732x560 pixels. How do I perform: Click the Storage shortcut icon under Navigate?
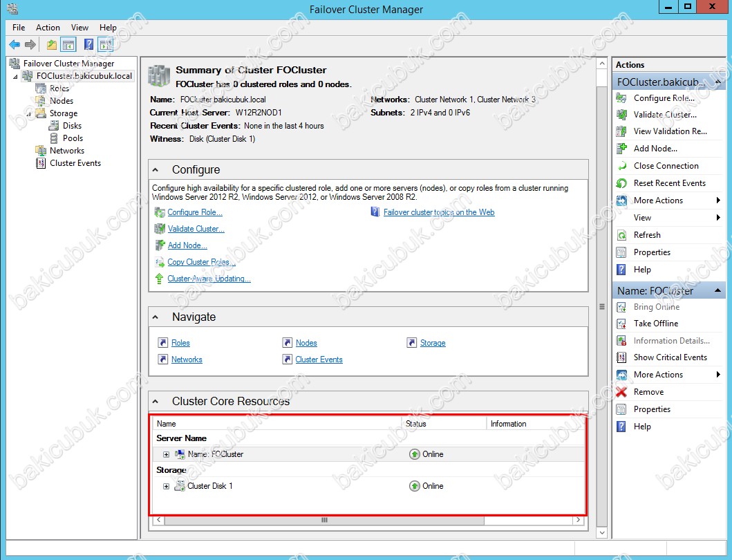click(x=411, y=343)
